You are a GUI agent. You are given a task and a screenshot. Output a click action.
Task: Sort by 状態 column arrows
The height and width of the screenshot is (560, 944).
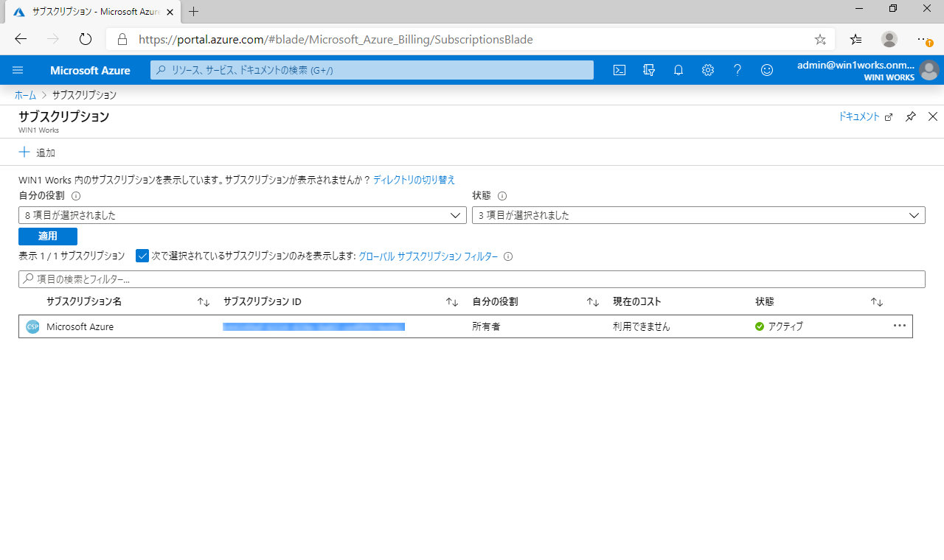[877, 302]
